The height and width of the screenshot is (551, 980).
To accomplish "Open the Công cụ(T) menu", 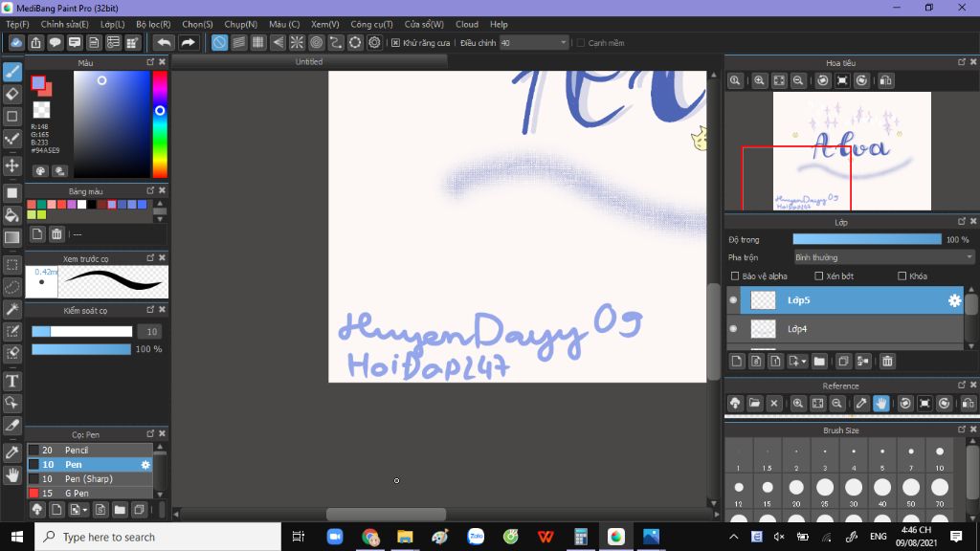I will pos(371,24).
